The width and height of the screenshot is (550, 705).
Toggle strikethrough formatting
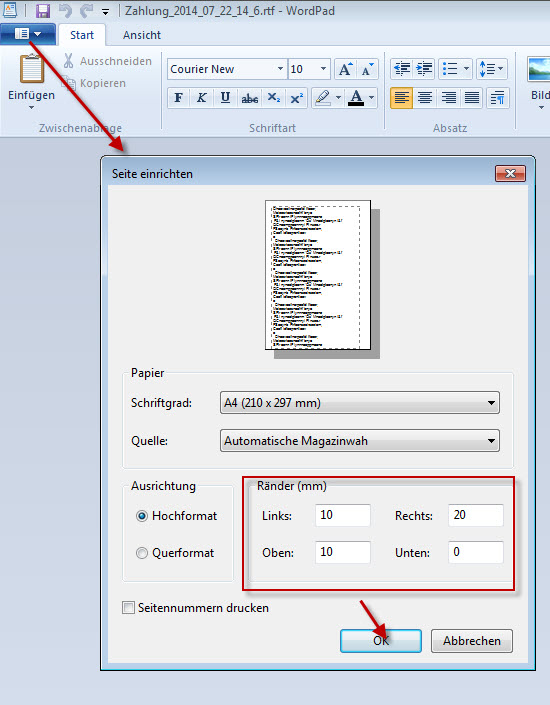[x=250, y=98]
